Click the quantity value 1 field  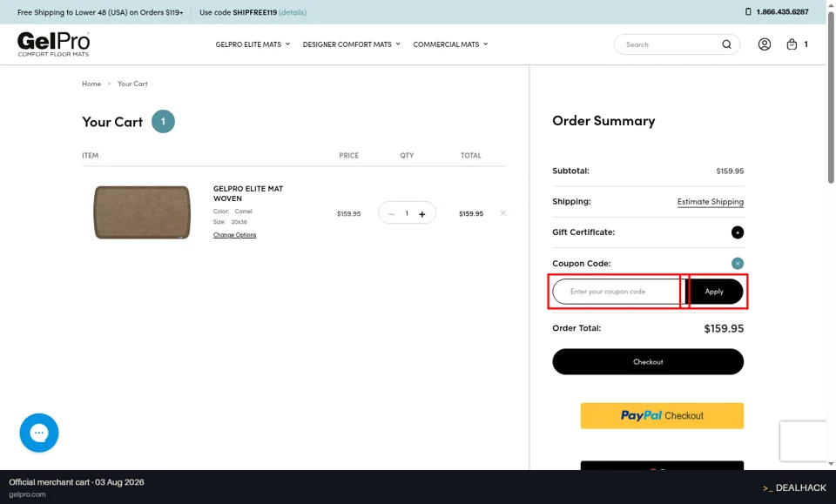(407, 213)
